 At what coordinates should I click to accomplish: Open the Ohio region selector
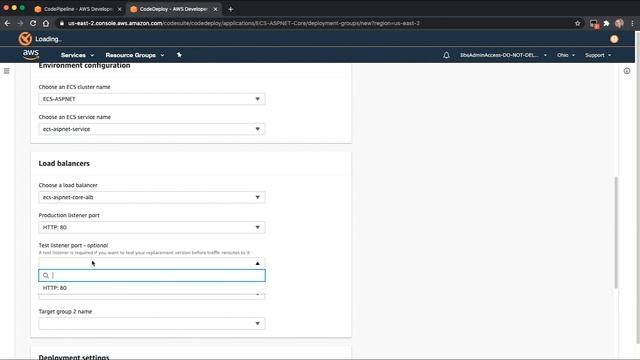click(566, 55)
